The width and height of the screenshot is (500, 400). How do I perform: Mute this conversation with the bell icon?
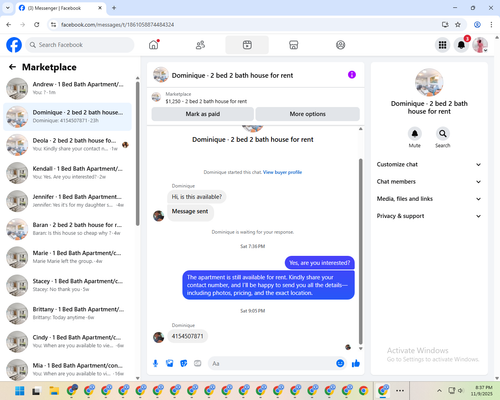click(415, 134)
